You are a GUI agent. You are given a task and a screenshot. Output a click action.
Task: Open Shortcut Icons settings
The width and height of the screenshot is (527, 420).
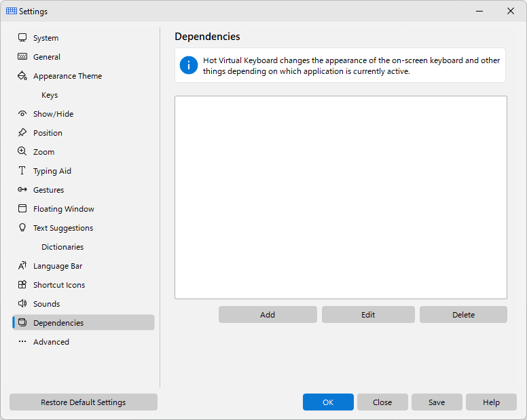[x=84, y=285]
